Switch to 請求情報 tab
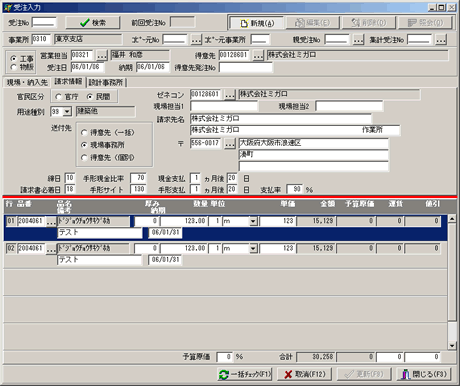Screen dimensions: 460x386 68,82
